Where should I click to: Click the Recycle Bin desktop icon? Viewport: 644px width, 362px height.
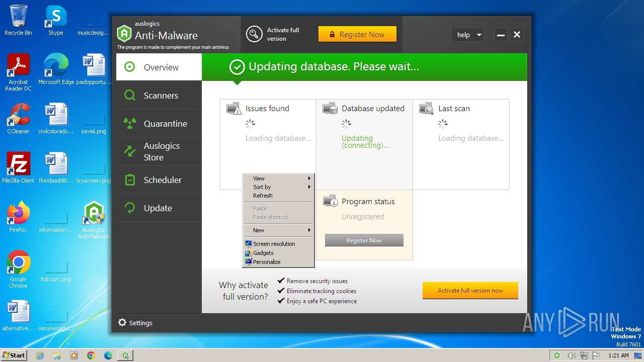pos(18,20)
